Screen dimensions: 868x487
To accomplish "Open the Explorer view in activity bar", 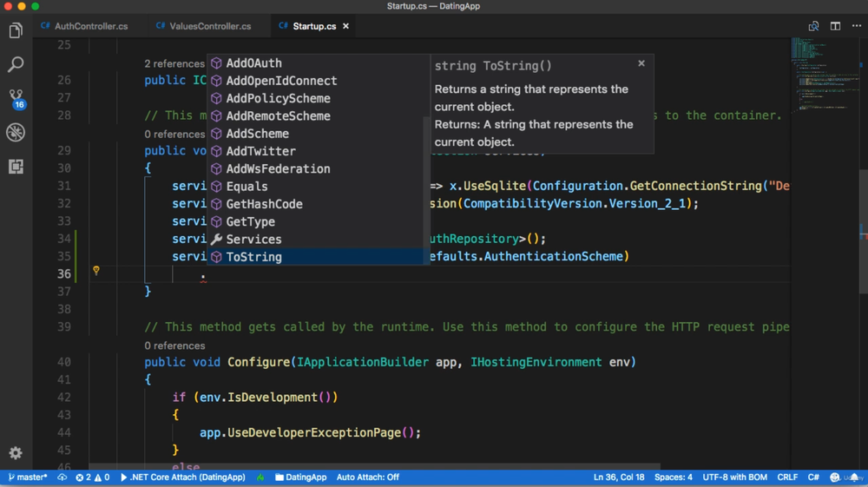I will coord(16,31).
